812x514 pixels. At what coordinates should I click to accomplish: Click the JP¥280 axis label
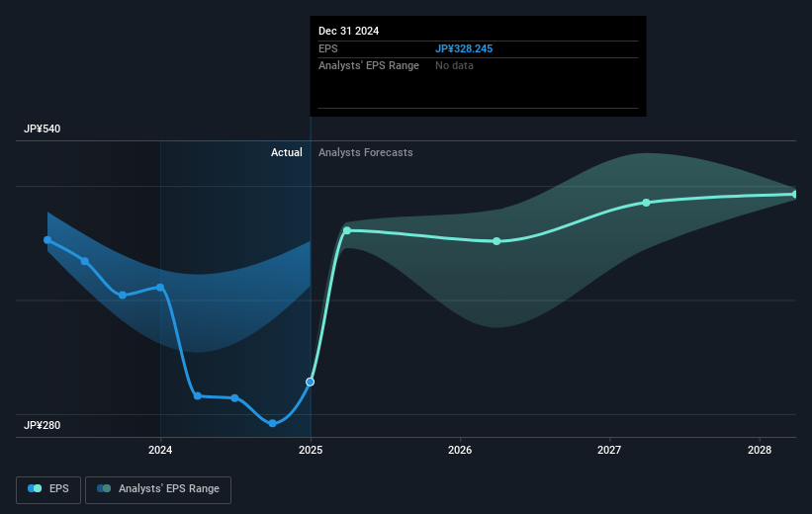pos(42,425)
